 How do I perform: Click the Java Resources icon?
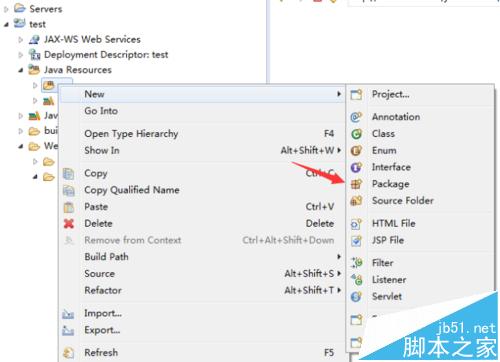pyautogui.click(x=34, y=70)
